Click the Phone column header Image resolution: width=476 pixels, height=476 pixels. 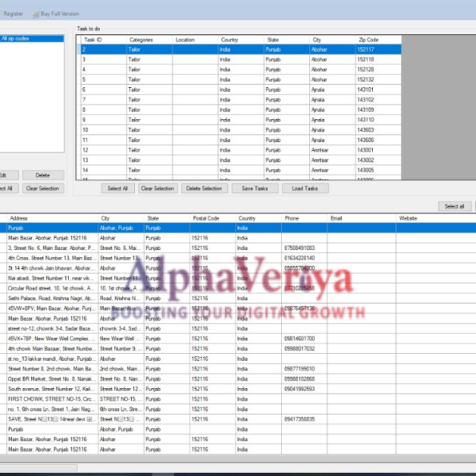click(x=304, y=218)
